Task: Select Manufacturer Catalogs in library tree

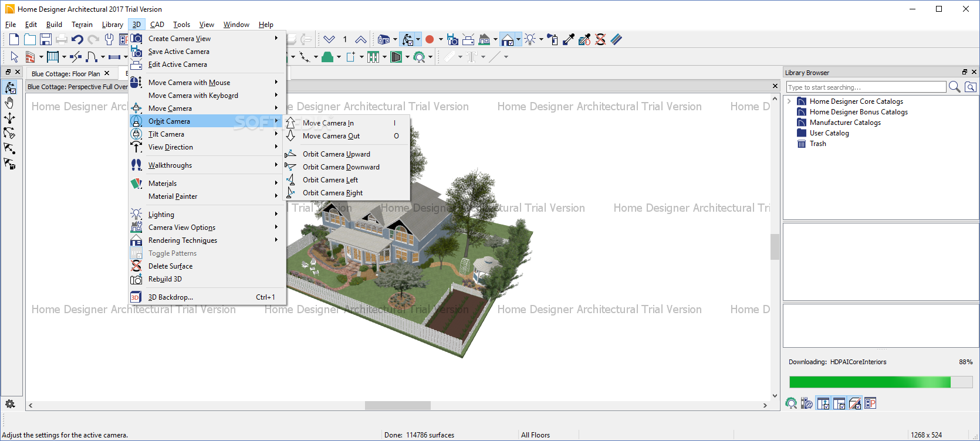Action: (x=845, y=123)
